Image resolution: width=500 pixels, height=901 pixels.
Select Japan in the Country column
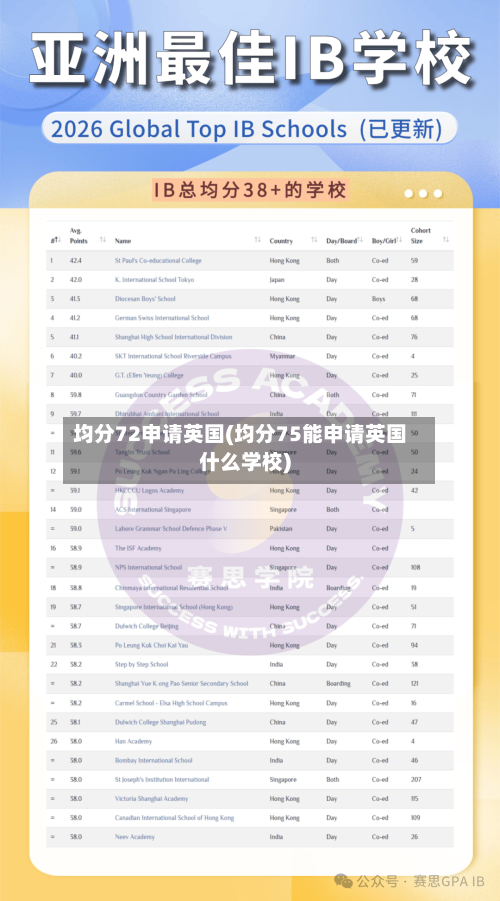point(277,279)
